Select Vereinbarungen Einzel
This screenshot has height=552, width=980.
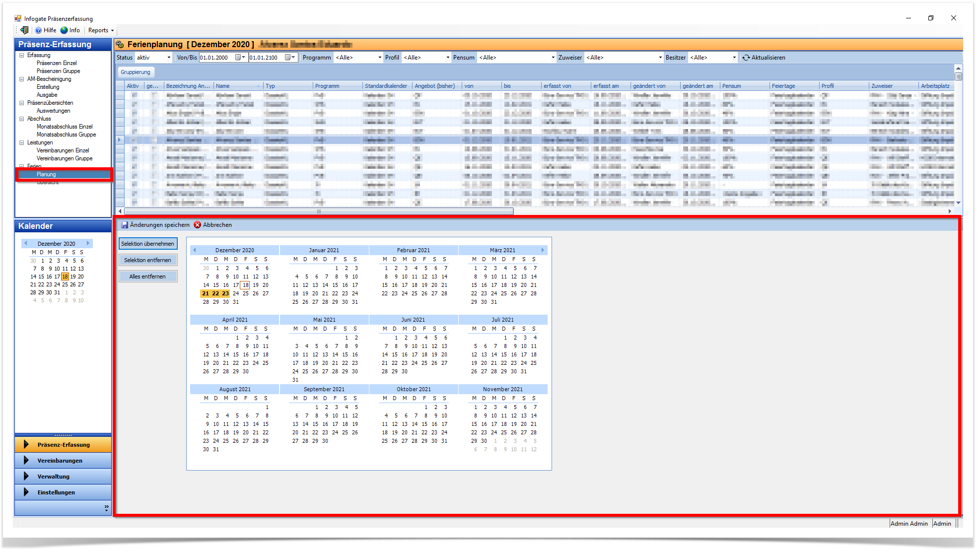click(63, 150)
